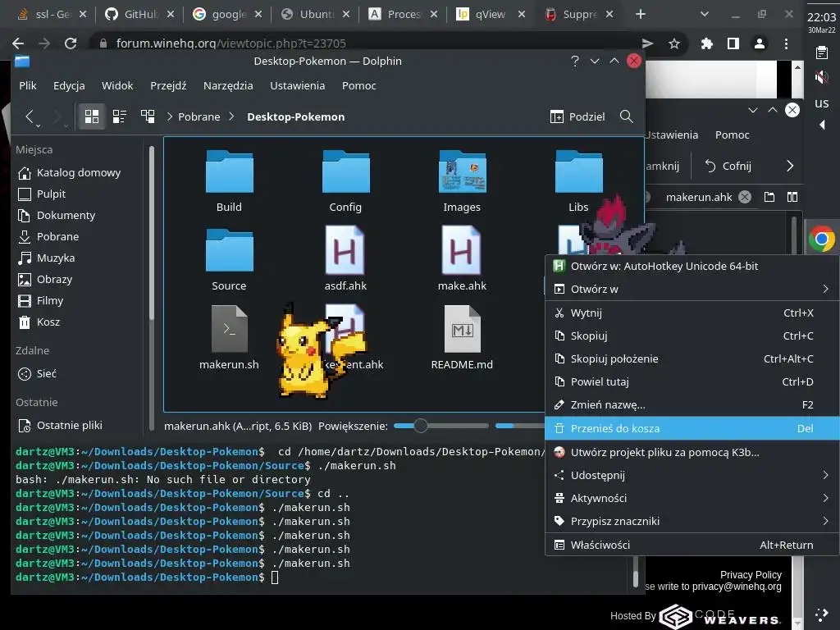The height and width of the screenshot is (630, 840).
Task: Bookmark this page with star icon
Action: pyautogui.click(x=674, y=43)
